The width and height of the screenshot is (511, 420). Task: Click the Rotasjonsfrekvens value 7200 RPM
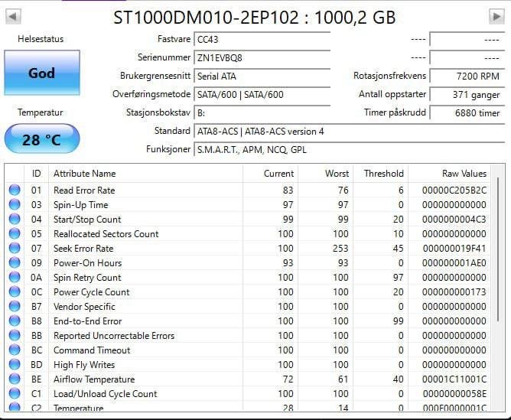(467, 77)
